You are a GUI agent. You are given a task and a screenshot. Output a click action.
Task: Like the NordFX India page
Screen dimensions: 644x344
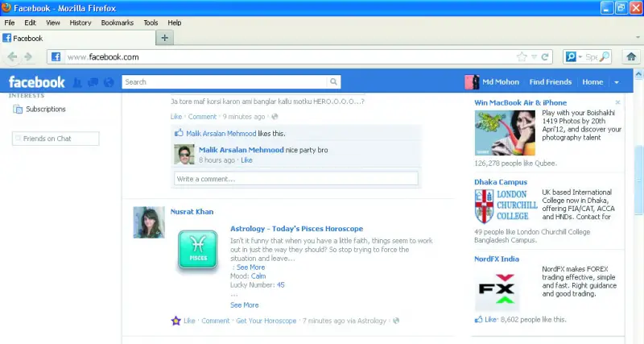[490, 319]
